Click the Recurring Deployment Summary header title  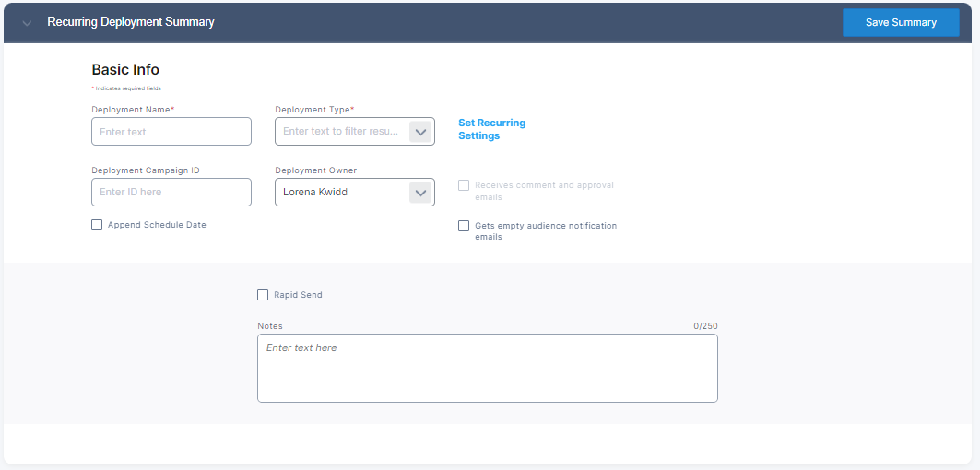(131, 22)
